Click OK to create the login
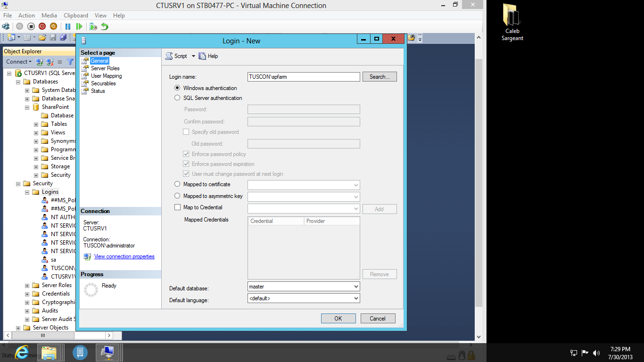The image size is (644, 362). click(x=338, y=319)
